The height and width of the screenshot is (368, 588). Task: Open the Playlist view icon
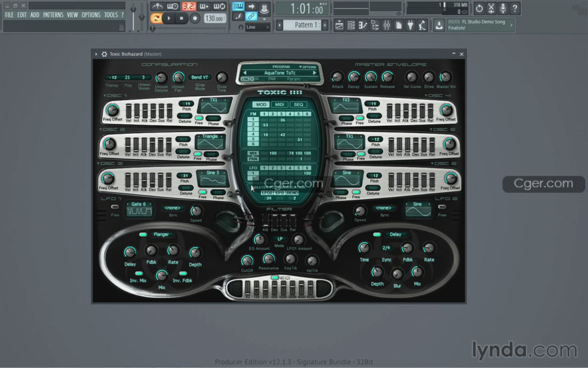pos(339,25)
